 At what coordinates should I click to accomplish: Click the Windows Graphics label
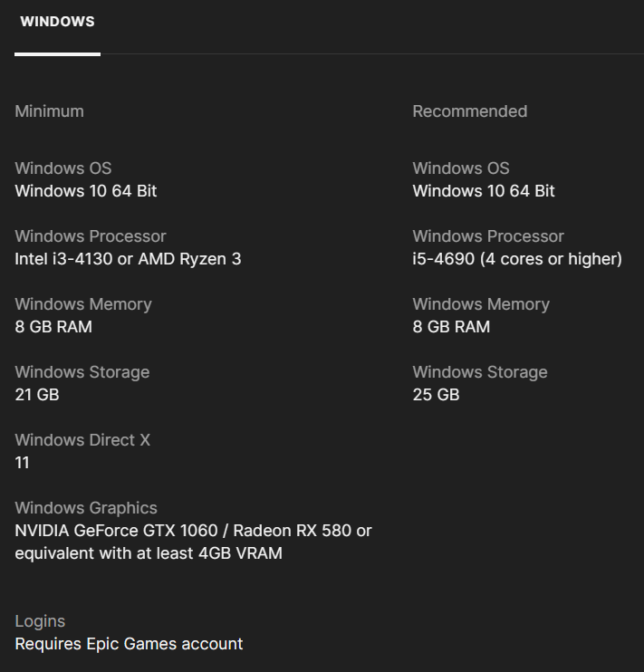(x=86, y=508)
